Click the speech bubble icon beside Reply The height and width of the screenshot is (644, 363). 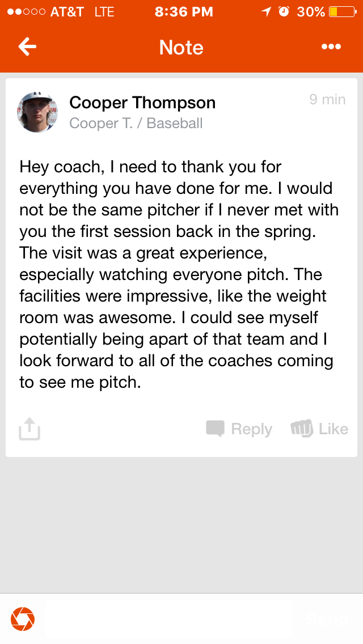215,429
